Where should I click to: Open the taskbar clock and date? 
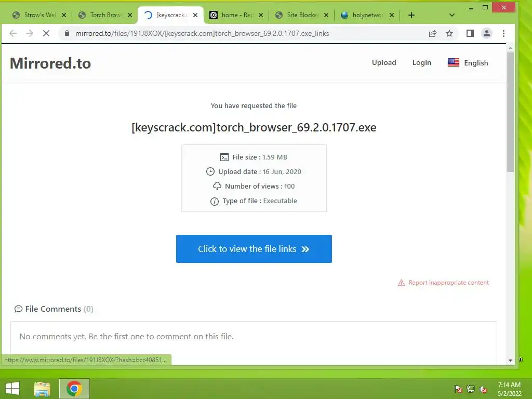(509, 389)
